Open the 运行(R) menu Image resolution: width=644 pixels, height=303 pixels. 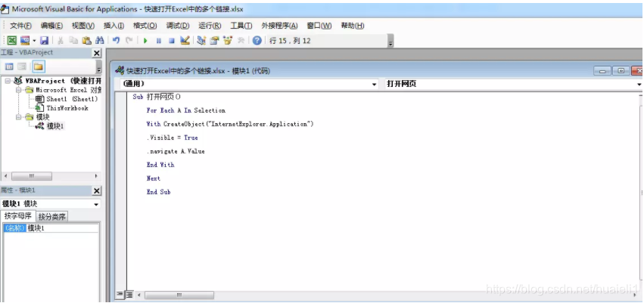pos(210,26)
